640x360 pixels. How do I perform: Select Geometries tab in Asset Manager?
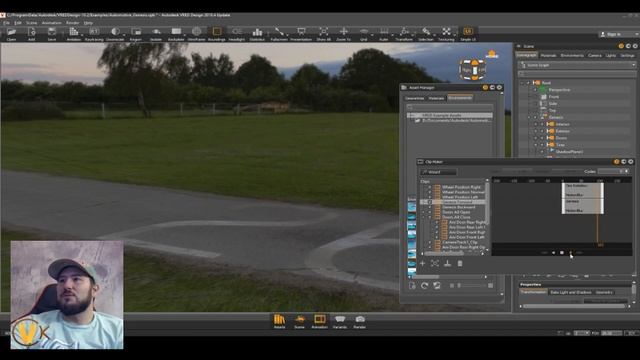pos(414,98)
